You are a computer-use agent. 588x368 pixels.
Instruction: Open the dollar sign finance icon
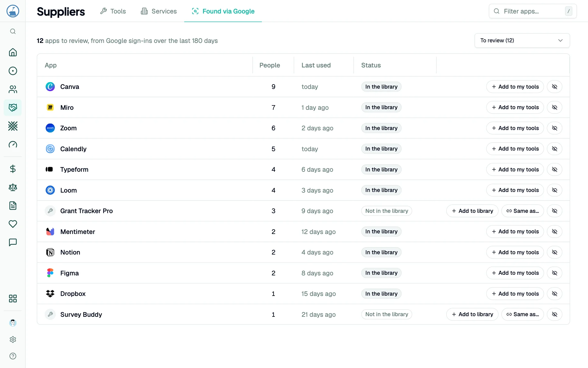[13, 169]
